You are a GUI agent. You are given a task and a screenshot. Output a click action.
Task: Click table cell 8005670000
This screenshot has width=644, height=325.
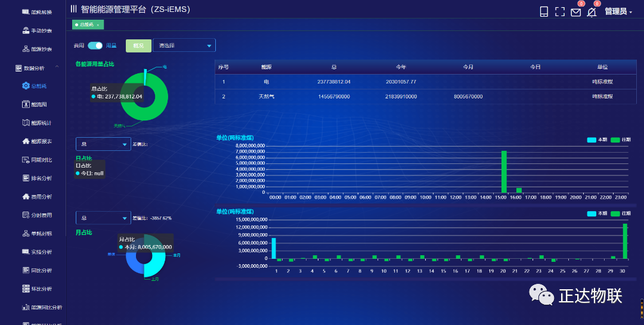pyautogui.click(x=468, y=97)
